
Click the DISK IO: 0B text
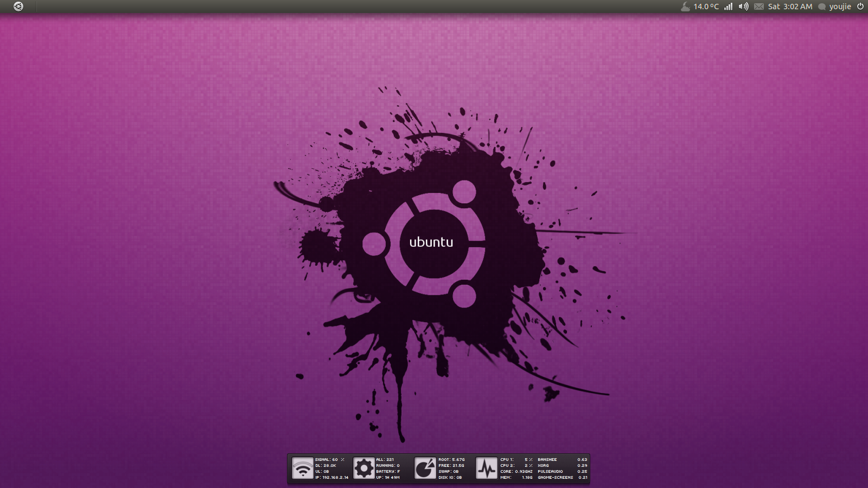450,477
